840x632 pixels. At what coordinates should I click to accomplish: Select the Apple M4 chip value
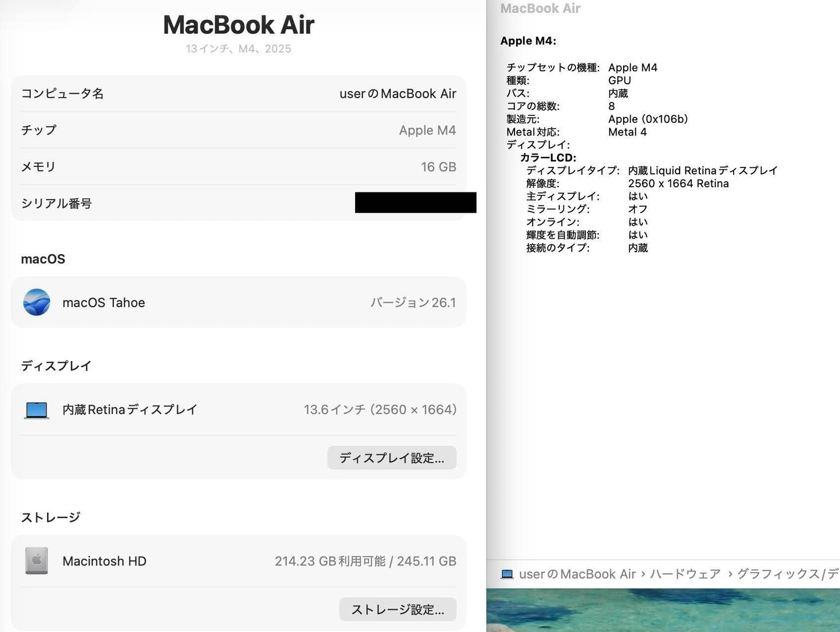click(x=427, y=130)
